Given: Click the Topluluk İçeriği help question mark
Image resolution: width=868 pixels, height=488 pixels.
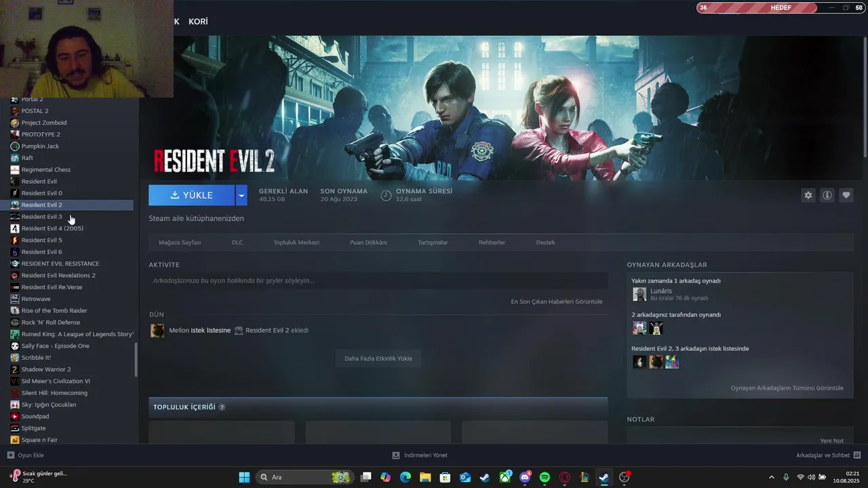Looking at the screenshot, I should [222, 407].
